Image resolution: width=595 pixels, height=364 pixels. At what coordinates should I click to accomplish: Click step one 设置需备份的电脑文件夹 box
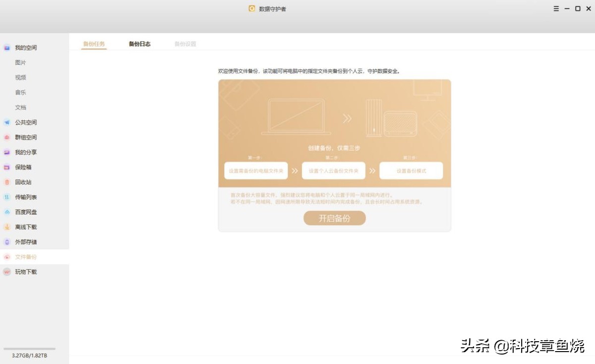(256, 171)
